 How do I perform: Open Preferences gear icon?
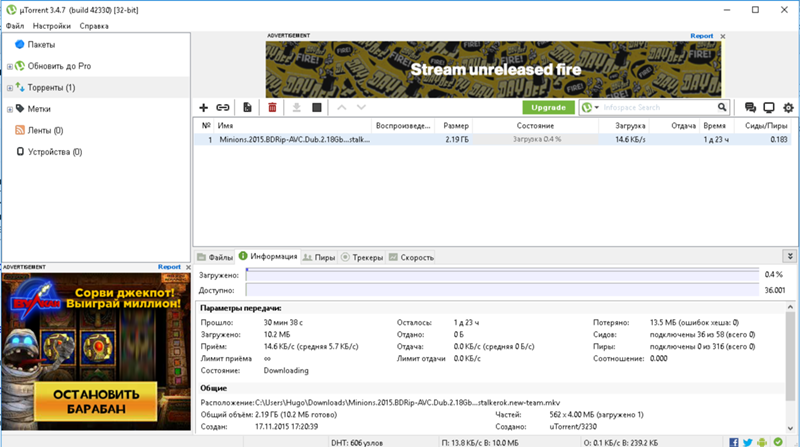pyautogui.click(x=788, y=108)
